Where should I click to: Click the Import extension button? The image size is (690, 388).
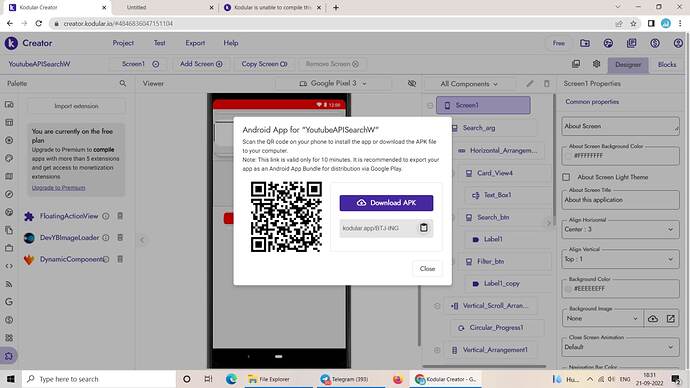pyautogui.click(x=76, y=106)
